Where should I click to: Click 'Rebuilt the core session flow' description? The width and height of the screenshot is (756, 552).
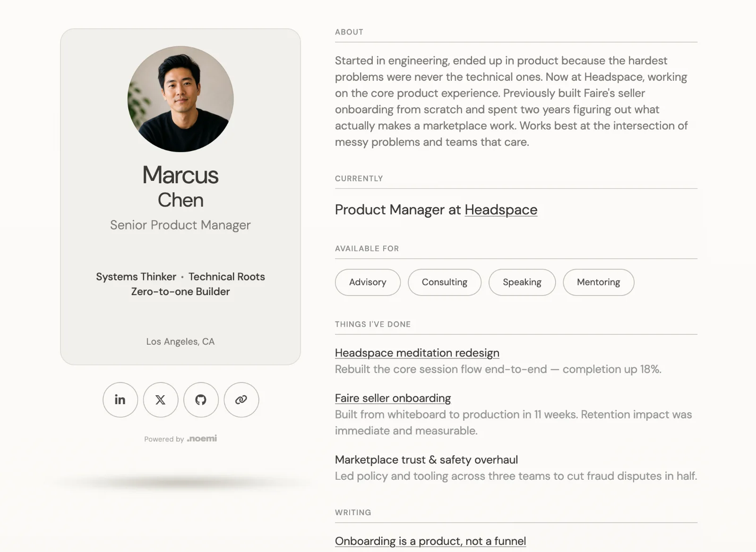click(498, 369)
